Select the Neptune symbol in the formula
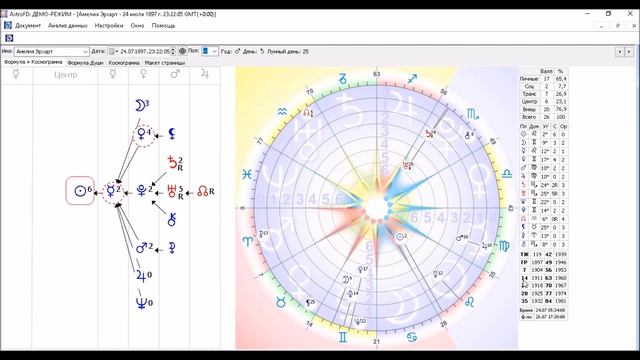 [x=141, y=303]
